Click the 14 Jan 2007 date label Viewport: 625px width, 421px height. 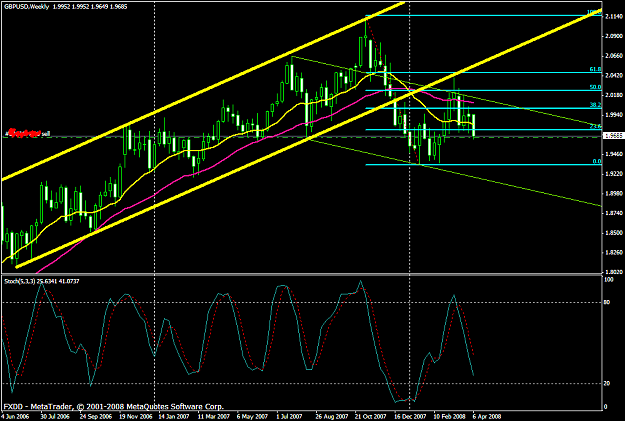pyautogui.click(x=174, y=417)
